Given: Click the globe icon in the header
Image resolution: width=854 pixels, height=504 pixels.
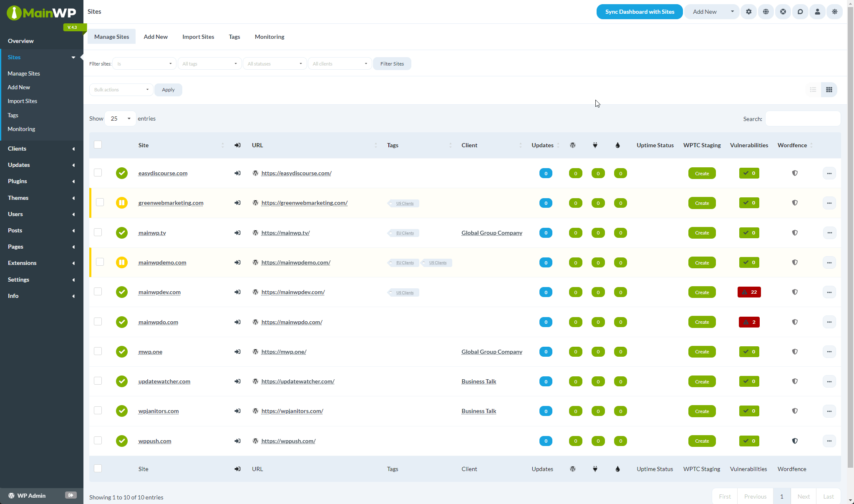Looking at the screenshot, I should click(766, 12).
